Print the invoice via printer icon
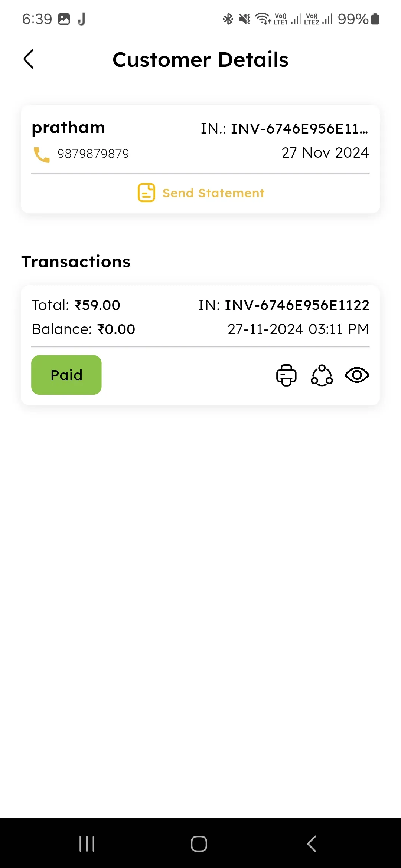 pyautogui.click(x=286, y=375)
